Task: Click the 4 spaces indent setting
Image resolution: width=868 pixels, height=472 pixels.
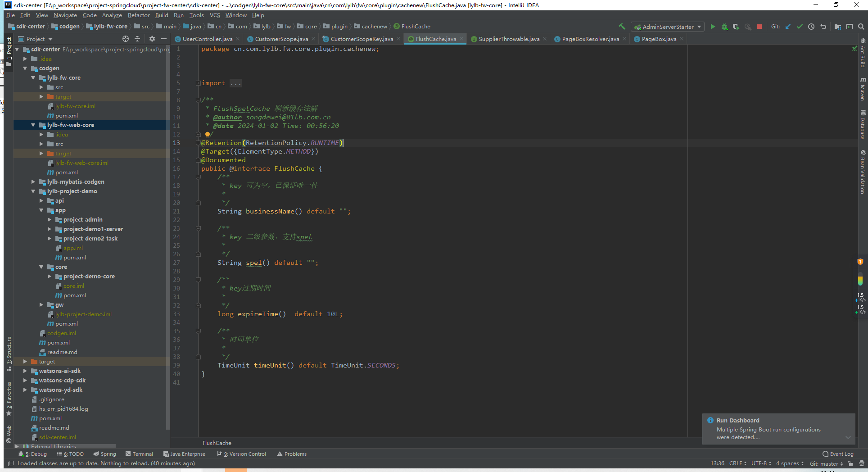Action: pyautogui.click(x=790, y=463)
